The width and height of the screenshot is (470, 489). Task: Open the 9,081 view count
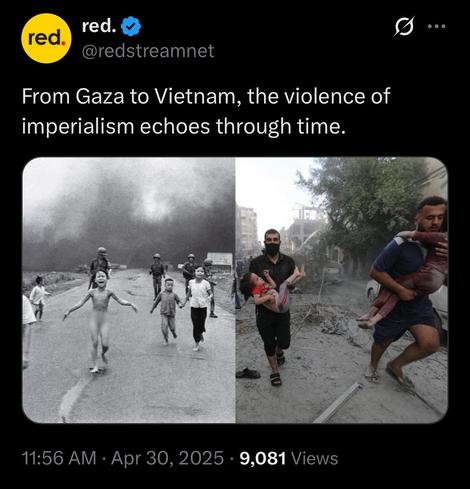click(262, 458)
